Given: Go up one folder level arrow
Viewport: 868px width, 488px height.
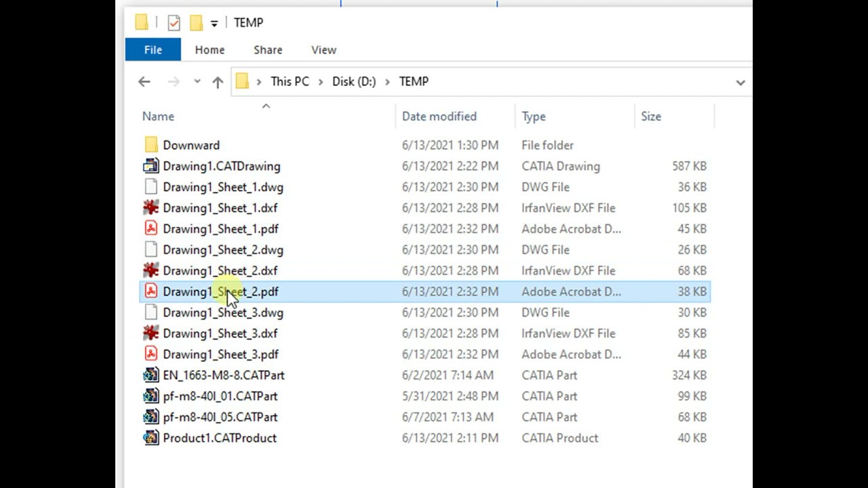Looking at the screenshot, I should (218, 82).
